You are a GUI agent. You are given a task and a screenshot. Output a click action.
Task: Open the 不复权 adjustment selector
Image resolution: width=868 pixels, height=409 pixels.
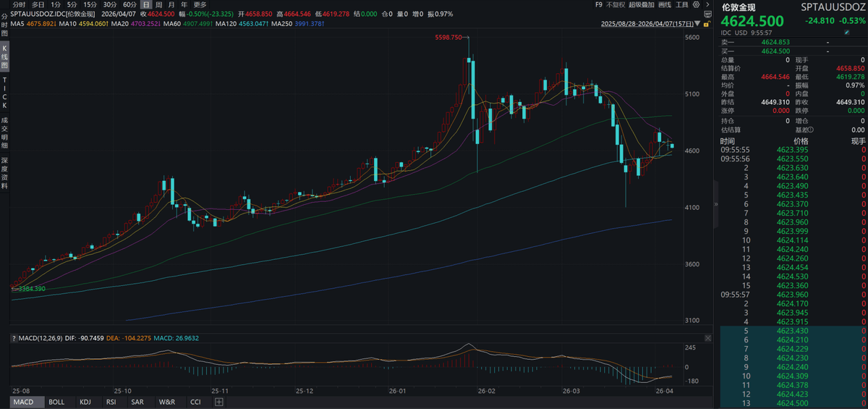pyautogui.click(x=615, y=4)
